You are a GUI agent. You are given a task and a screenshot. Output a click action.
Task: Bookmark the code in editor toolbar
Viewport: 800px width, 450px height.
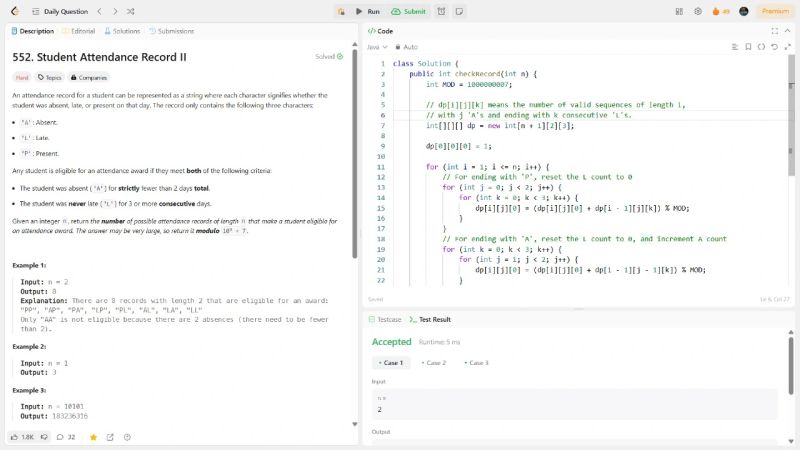(x=747, y=47)
